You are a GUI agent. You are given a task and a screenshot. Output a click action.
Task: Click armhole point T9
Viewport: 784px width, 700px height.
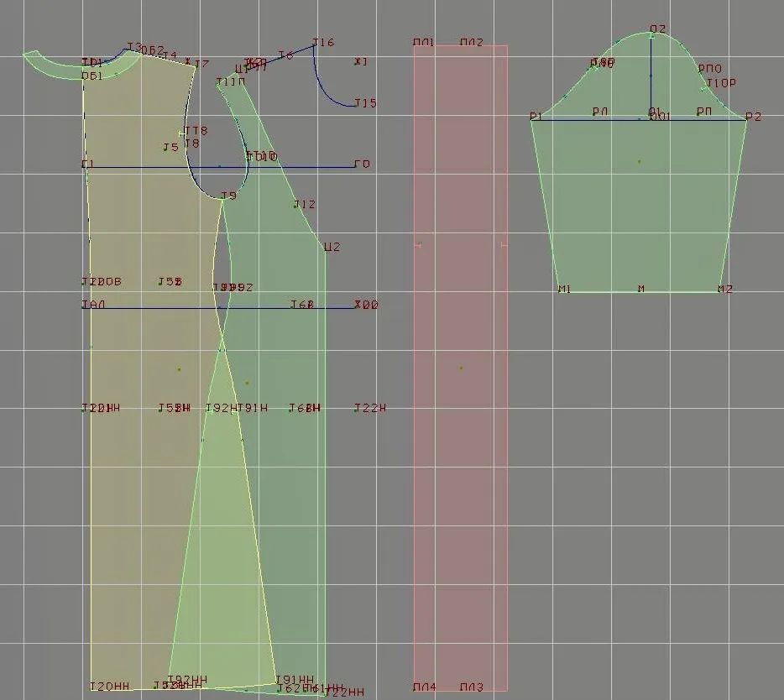(222, 198)
